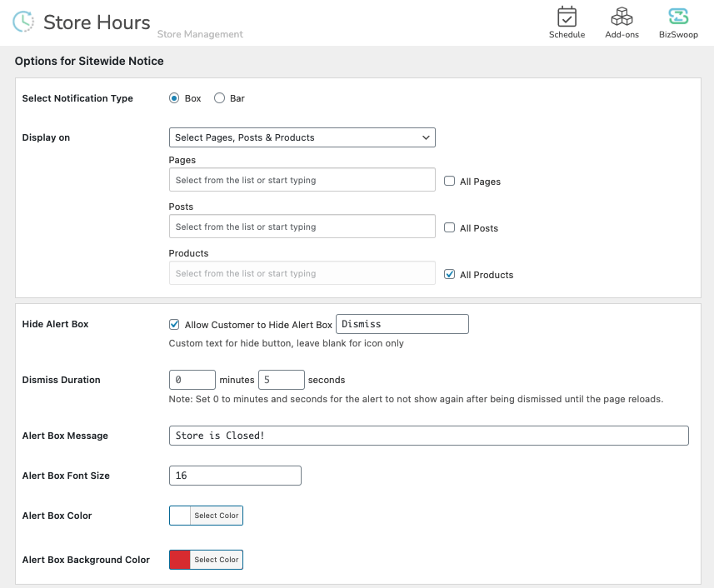Click the Dismiss Duration label
The width and height of the screenshot is (714, 588).
coord(61,380)
